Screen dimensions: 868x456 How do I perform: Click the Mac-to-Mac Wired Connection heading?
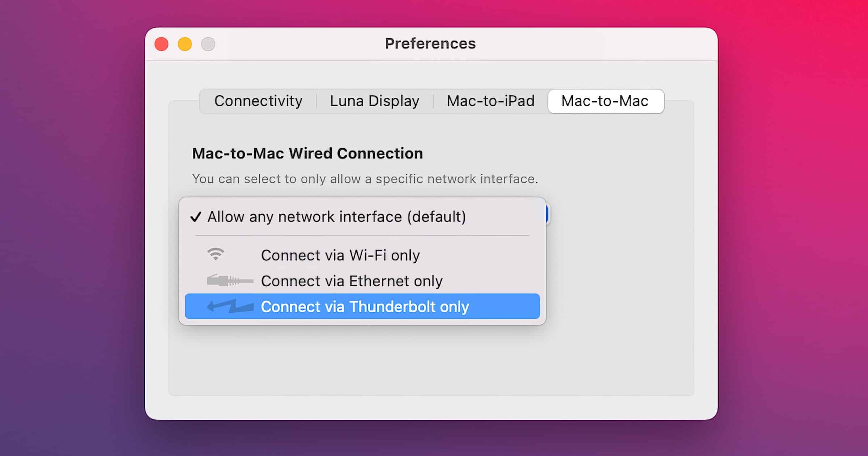pos(307,153)
